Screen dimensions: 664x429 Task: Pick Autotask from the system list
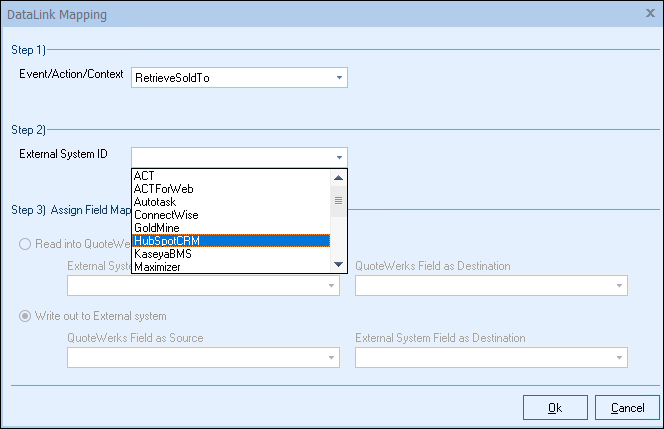tap(231, 202)
